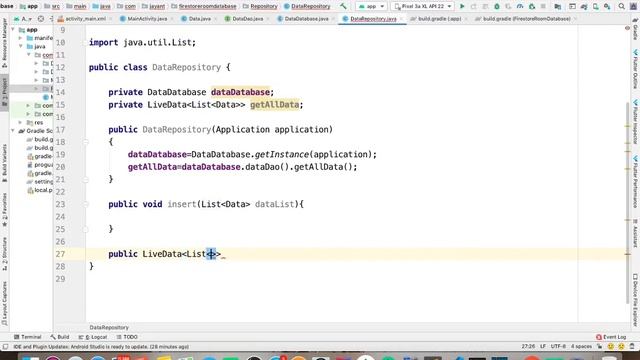Screen dimensions: 640x360
Task: Open Layout Captures side panel
Action: click(4, 303)
